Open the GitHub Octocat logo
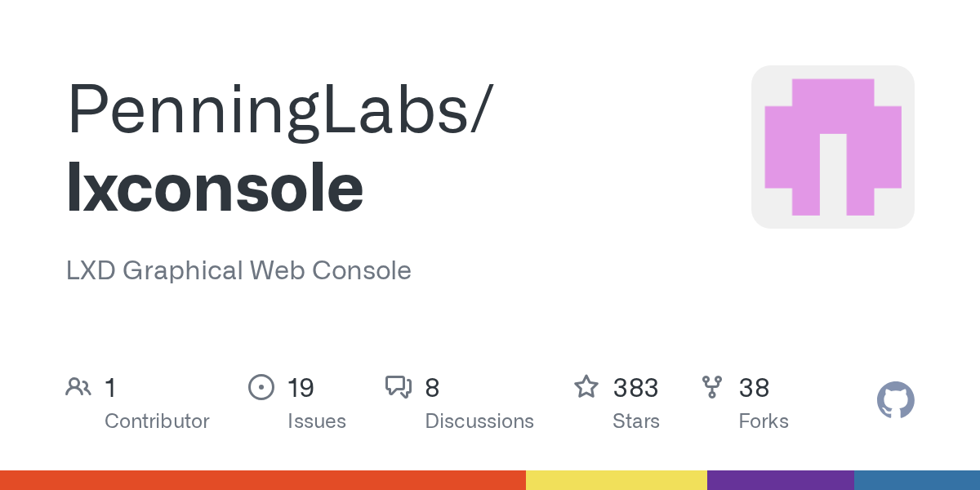 (895, 400)
